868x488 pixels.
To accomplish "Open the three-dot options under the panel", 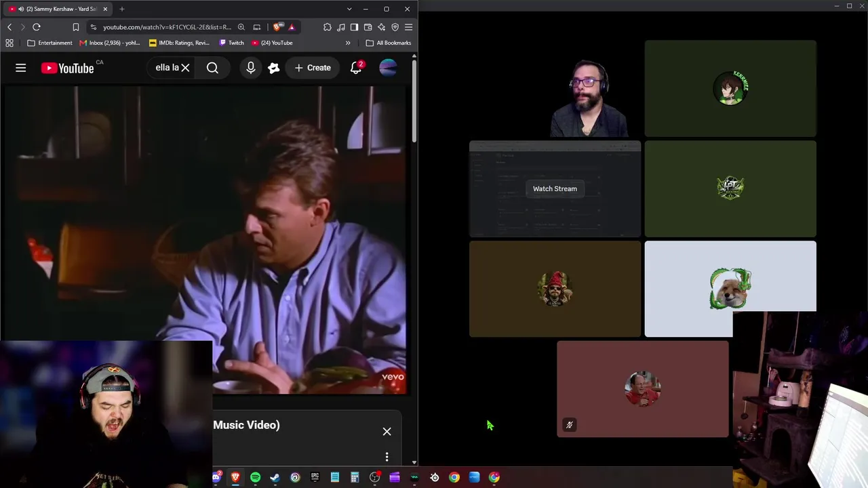I will pyautogui.click(x=387, y=457).
